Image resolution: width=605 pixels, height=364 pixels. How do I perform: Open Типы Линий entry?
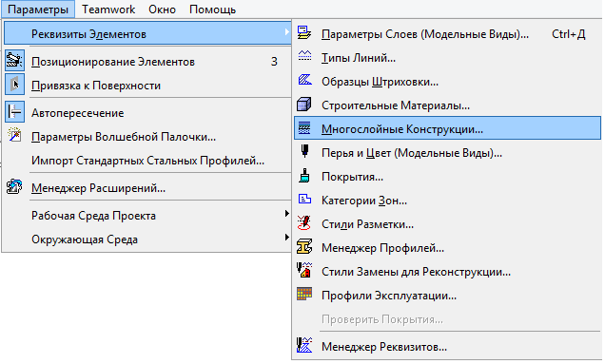447,58
